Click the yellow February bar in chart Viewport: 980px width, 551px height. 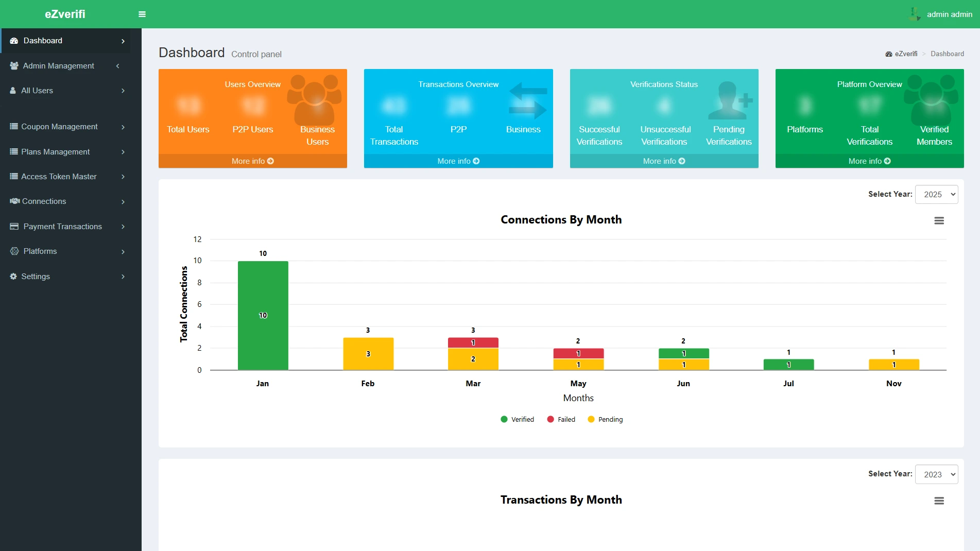click(368, 354)
